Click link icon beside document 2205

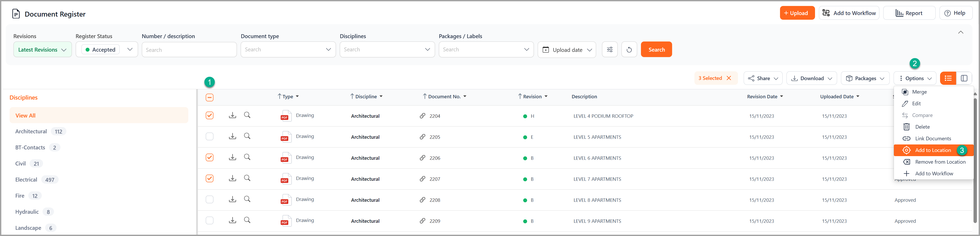point(422,137)
